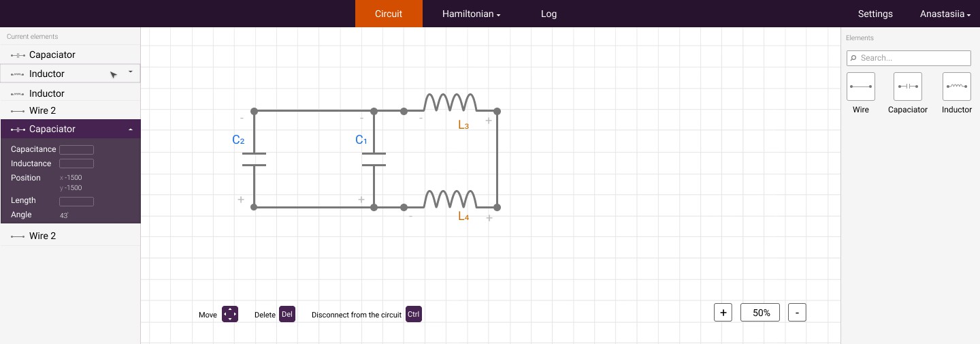Image resolution: width=980 pixels, height=344 pixels.
Task: Select the first Capacitor list row
Action: pyautogui.click(x=70, y=54)
